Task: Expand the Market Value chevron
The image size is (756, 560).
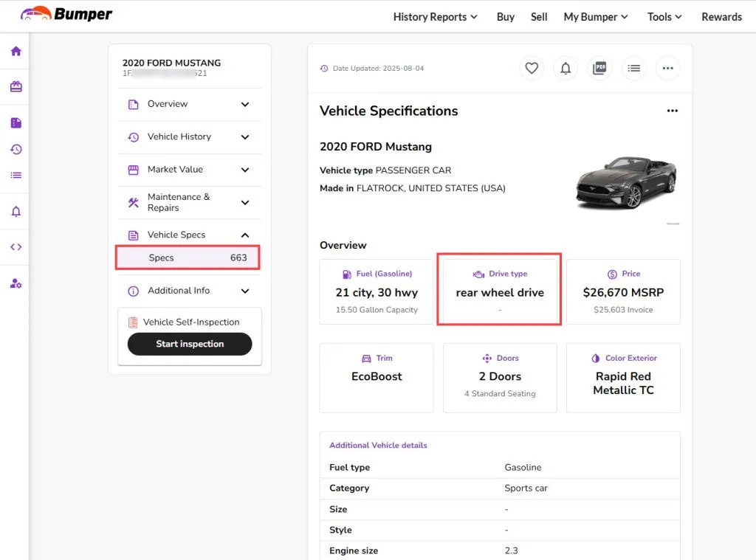Action: 245,170
